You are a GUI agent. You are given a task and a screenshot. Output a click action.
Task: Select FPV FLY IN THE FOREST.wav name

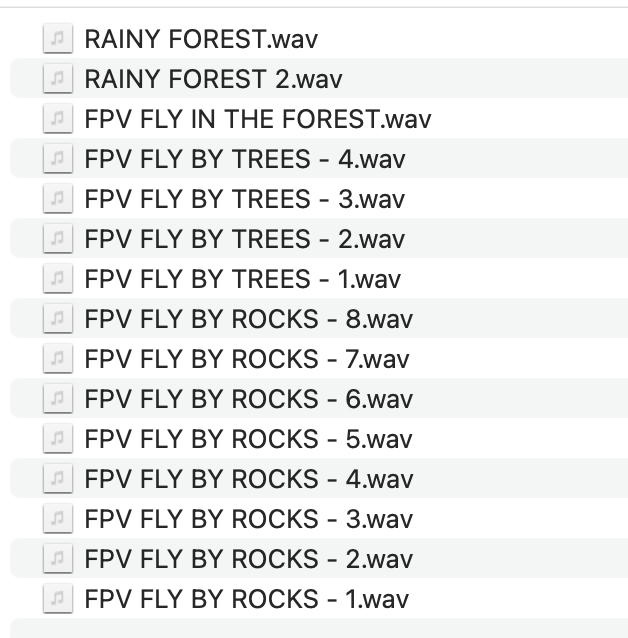257,119
